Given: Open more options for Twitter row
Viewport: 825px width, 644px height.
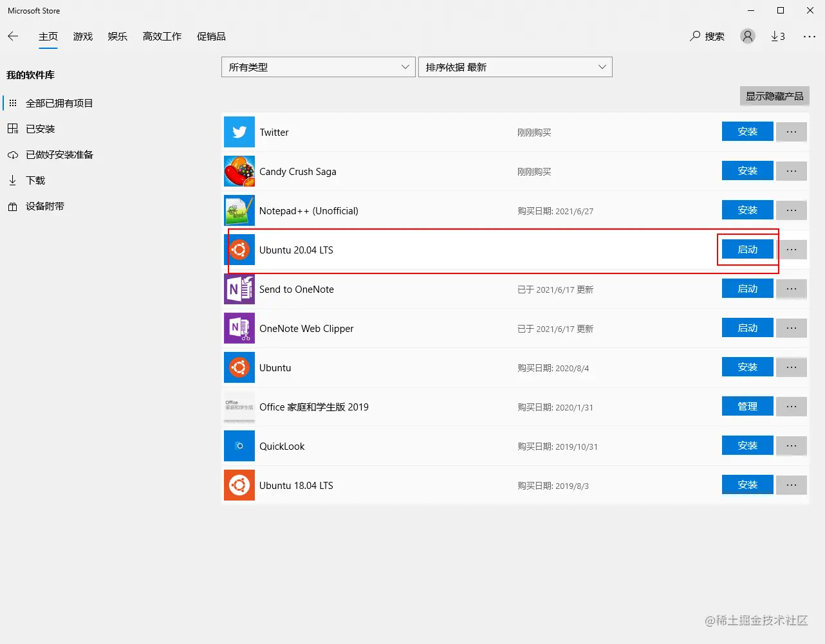Looking at the screenshot, I should 792,131.
